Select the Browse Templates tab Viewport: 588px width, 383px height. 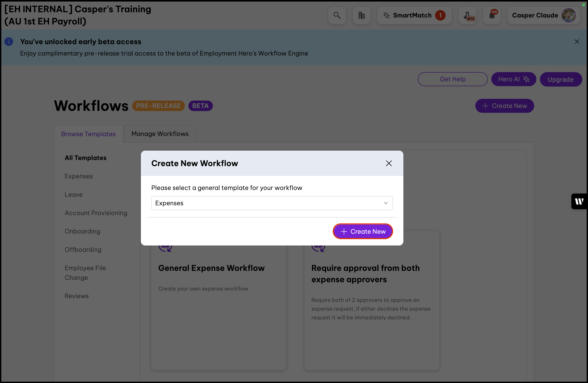tap(88, 134)
